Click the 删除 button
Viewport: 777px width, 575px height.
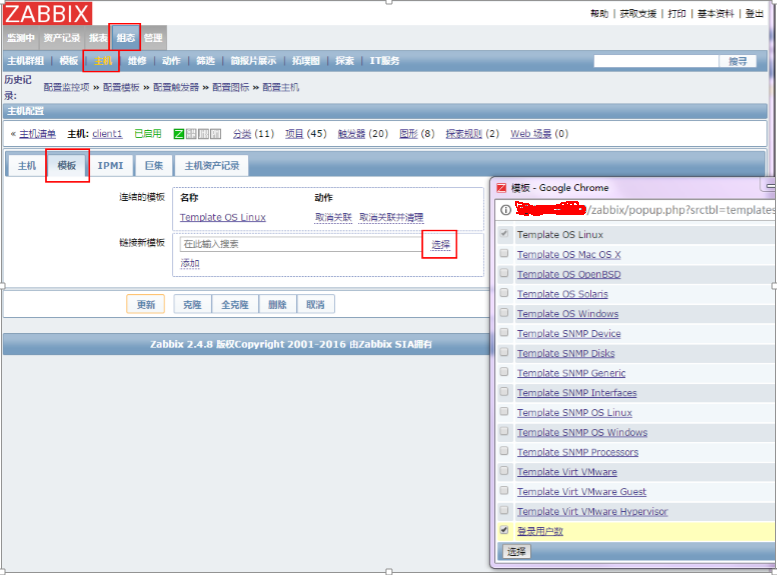pos(278,304)
